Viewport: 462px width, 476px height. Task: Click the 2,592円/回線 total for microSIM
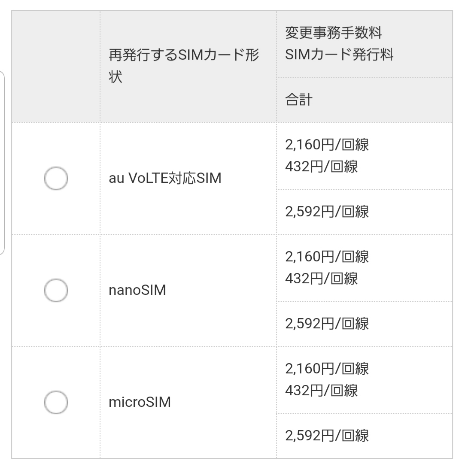(x=327, y=436)
